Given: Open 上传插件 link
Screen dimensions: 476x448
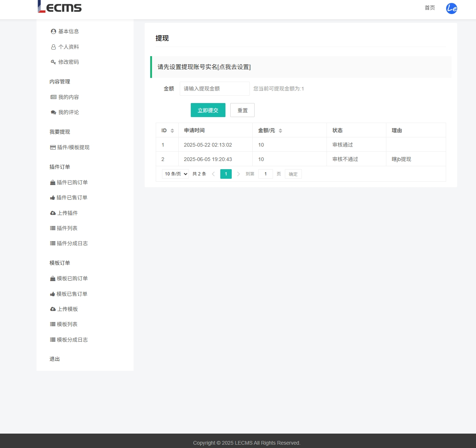Looking at the screenshot, I should pos(68,213).
